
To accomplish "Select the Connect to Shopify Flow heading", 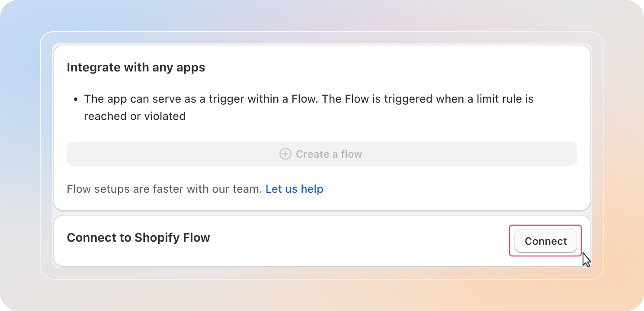I will [x=138, y=237].
